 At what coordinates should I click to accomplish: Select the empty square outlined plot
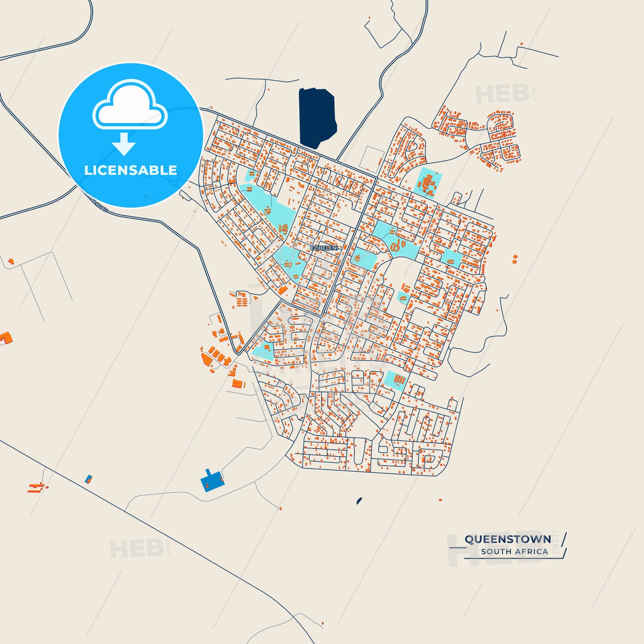click(371, 159)
